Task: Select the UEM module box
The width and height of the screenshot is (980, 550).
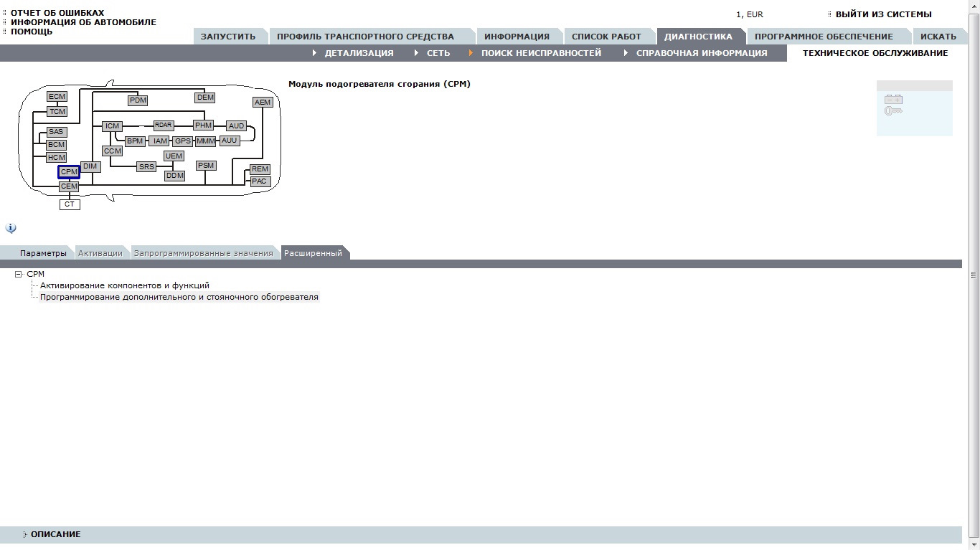Action: click(x=174, y=156)
